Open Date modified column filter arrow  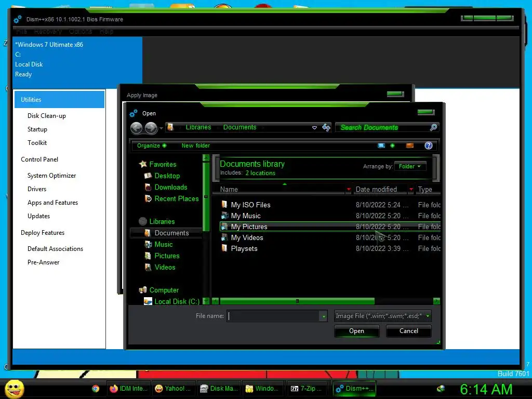pyautogui.click(x=411, y=189)
